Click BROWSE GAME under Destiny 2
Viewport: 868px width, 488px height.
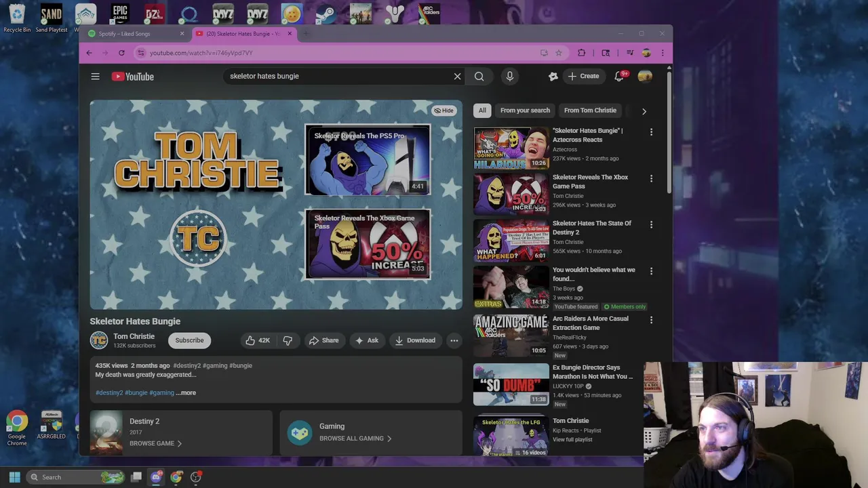pos(155,443)
